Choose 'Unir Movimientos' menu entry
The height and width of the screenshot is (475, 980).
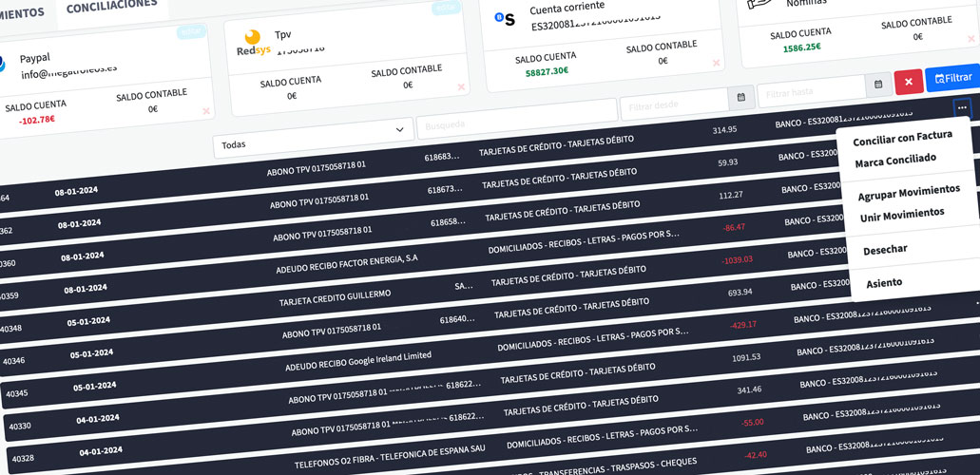(902, 215)
